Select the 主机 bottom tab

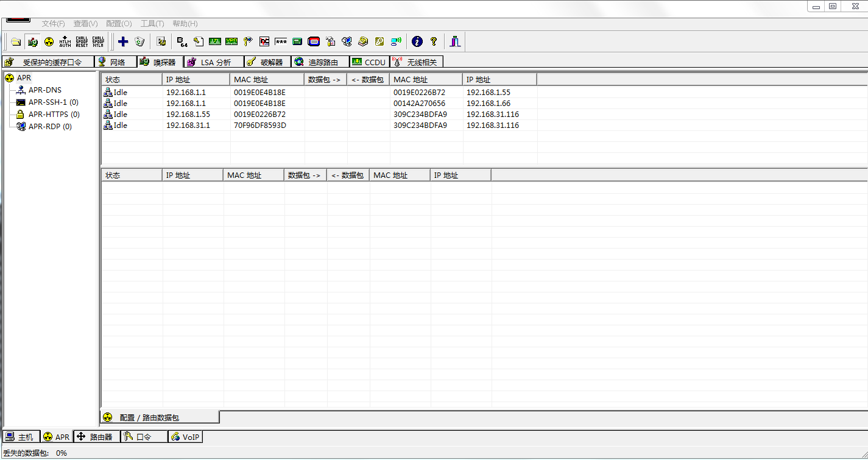tap(21, 437)
